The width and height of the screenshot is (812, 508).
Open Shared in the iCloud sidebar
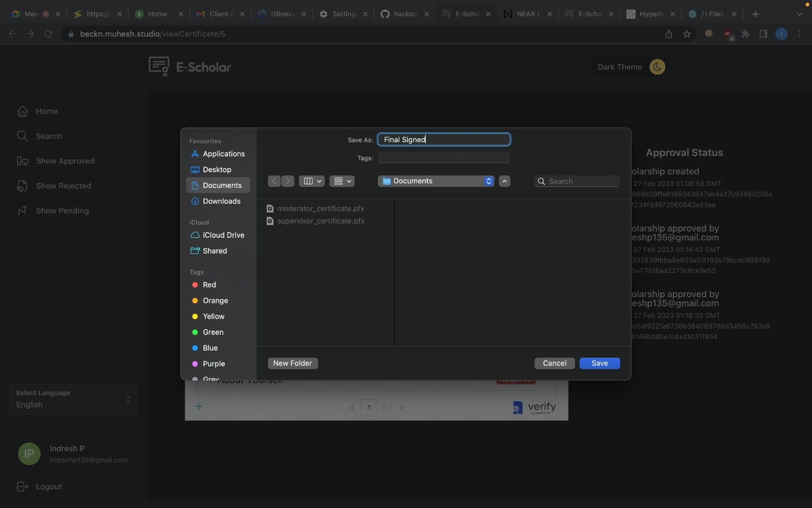pyautogui.click(x=218, y=251)
